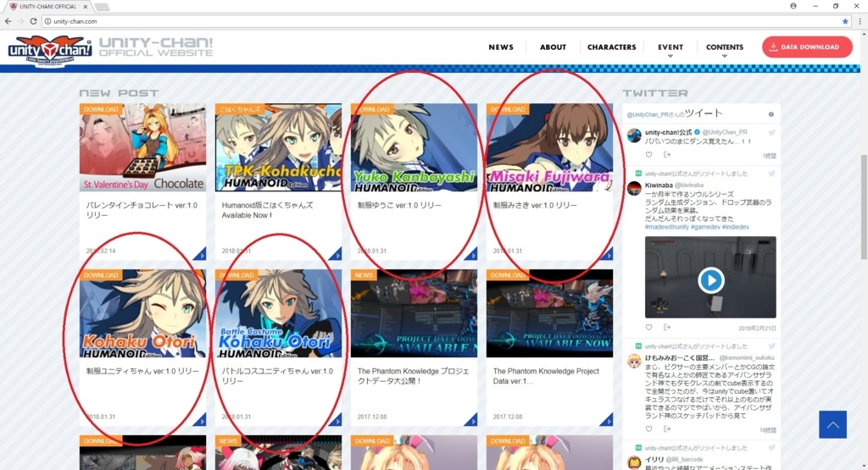Click こはくちゃんズ tag on TPK card
The width and height of the screenshot is (868, 470).
pyautogui.click(x=239, y=109)
